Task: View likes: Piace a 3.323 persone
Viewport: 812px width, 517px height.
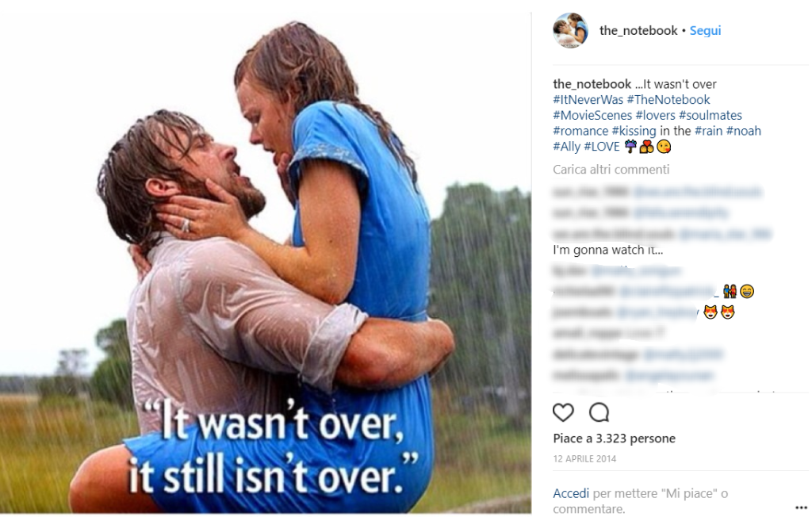Action: tap(614, 438)
